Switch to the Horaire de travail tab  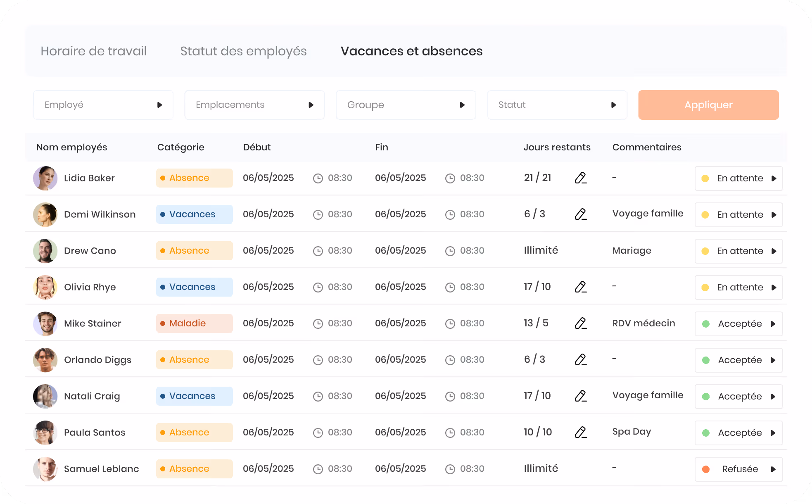click(94, 51)
